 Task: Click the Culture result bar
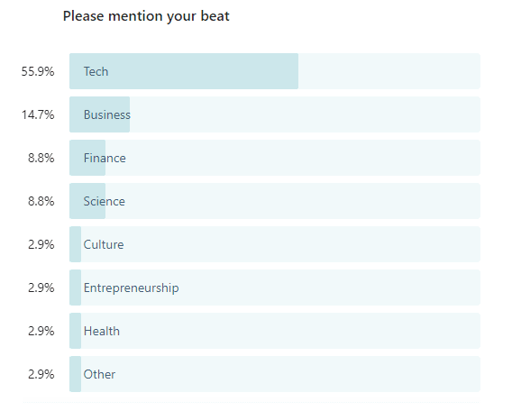click(x=275, y=244)
